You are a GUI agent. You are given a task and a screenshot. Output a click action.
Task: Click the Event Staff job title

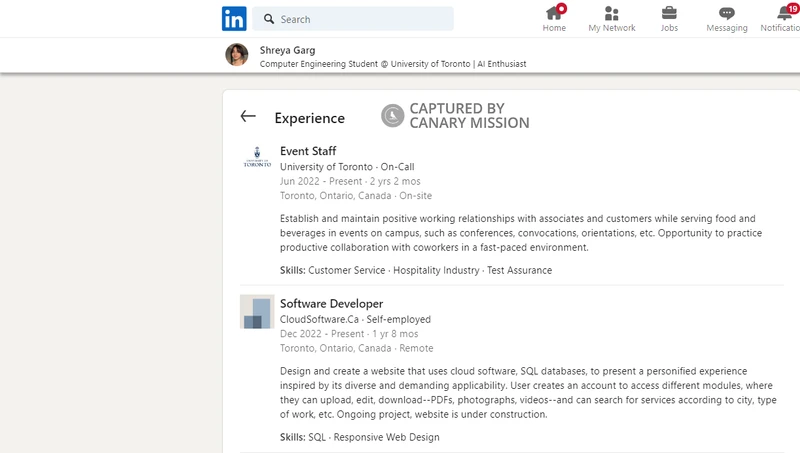coord(308,151)
